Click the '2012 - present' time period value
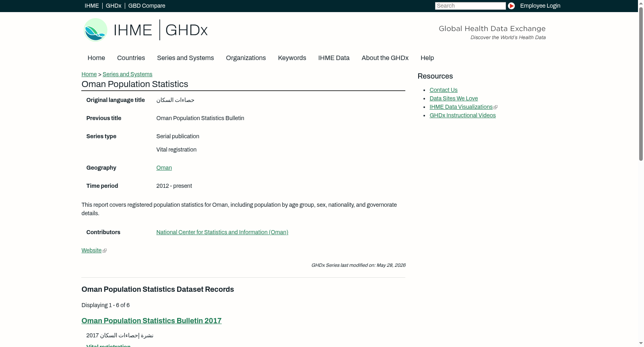Viewport: 644px width, 347px height. [174, 186]
